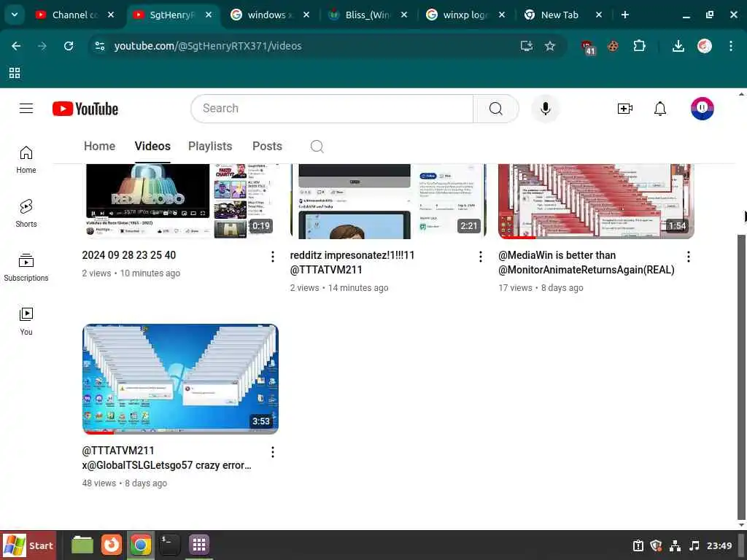Reload the page

[x=69, y=46]
